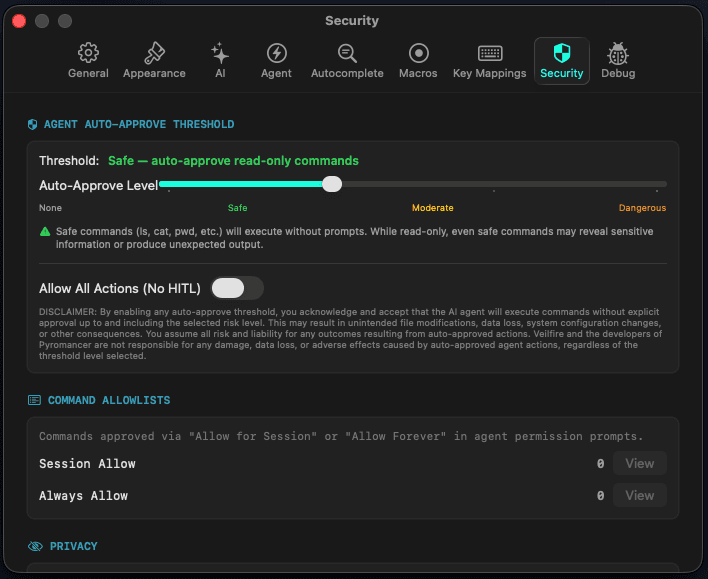The height and width of the screenshot is (579, 708).
Task: Click the green Safe level label
Action: (238, 208)
